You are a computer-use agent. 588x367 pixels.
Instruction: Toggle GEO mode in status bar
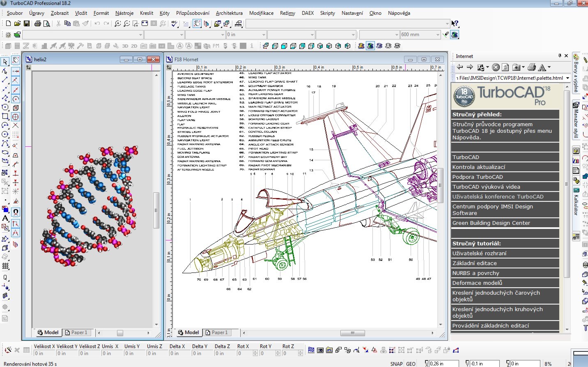click(411, 364)
